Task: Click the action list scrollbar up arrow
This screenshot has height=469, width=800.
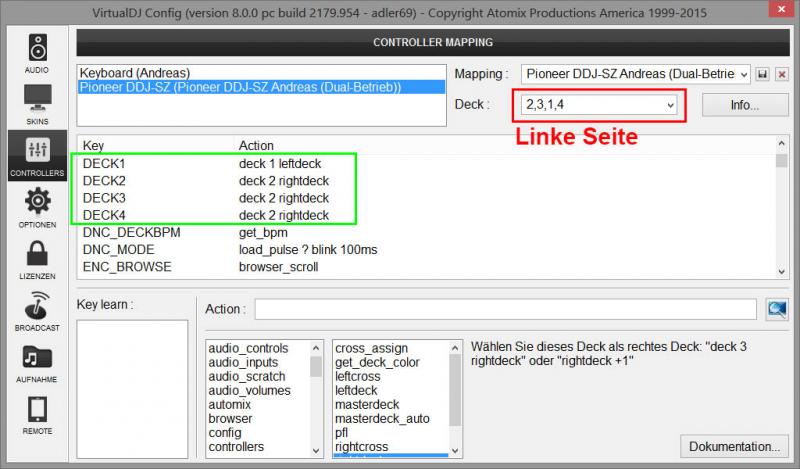Action: coord(455,348)
